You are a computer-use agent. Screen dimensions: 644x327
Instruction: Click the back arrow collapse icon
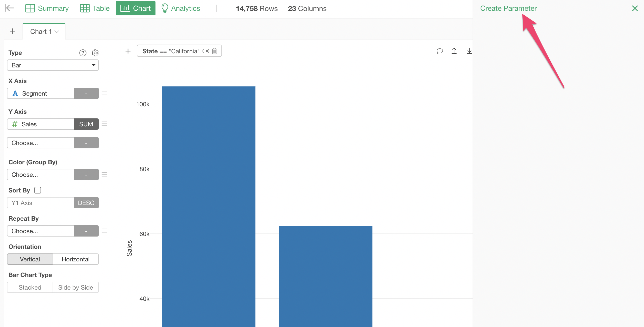click(9, 8)
